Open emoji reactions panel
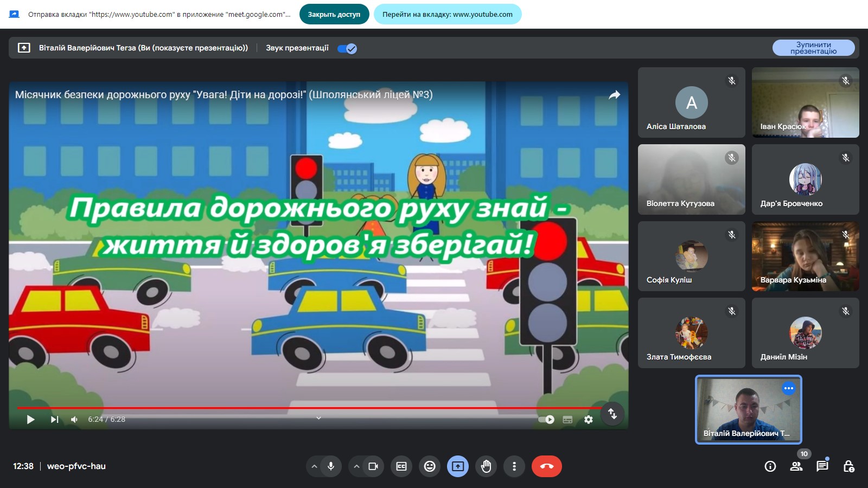Screen dimensions: 868x488 click(430, 466)
